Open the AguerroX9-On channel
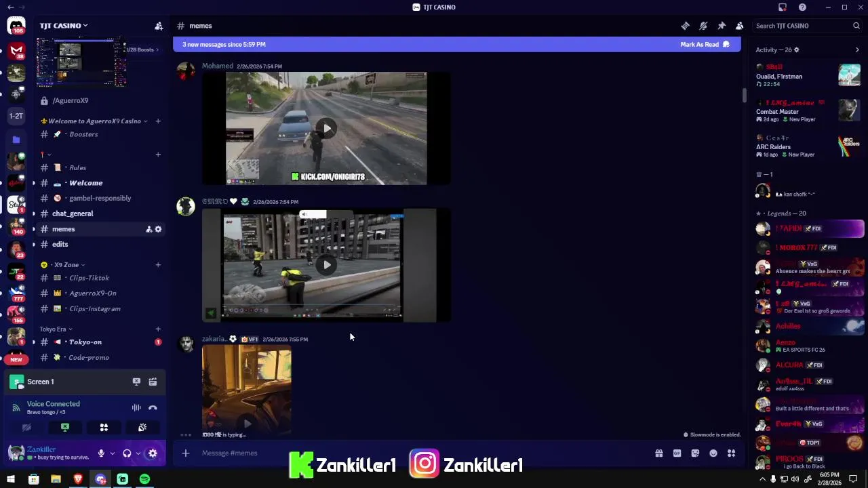Viewport: 868px width, 488px height. coord(99,293)
